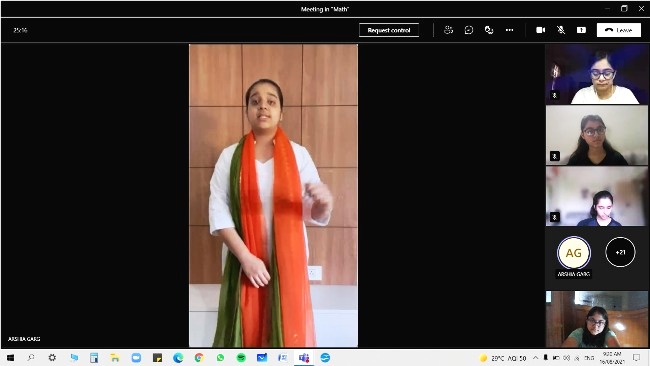Viewport: 650px width, 366px height.
Task: Leave the Math meeting
Action: click(619, 30)
